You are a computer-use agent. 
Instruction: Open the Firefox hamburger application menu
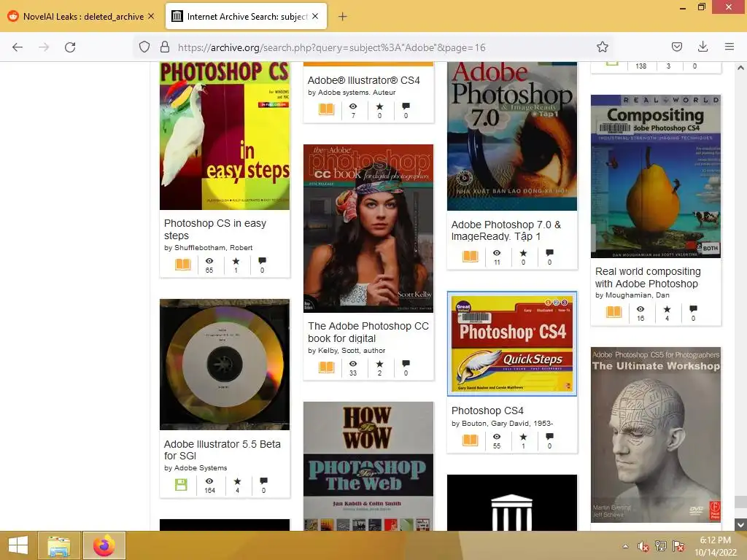(x=729, y=47)
